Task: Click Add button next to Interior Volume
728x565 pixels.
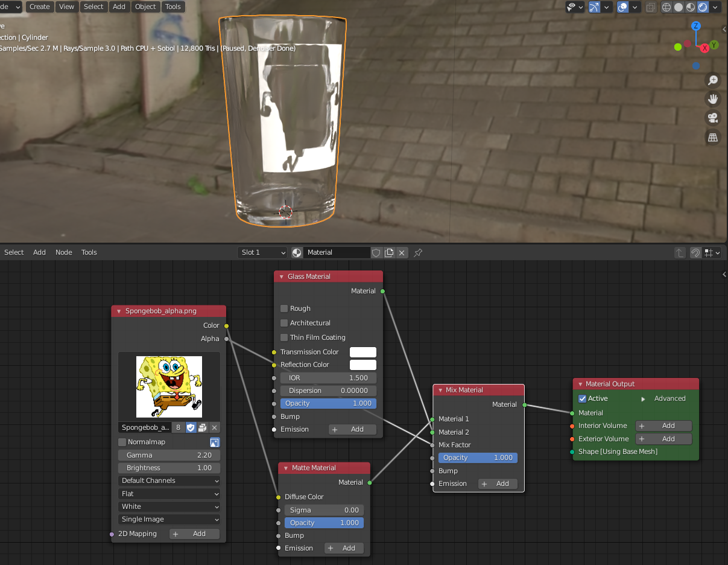Action: pos(663,426)
